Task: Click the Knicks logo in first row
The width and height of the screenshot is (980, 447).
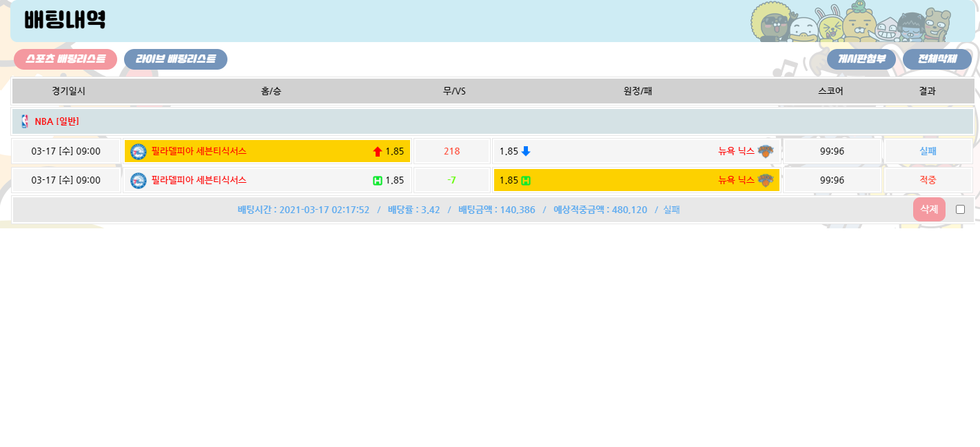Action: pos(766,152)
